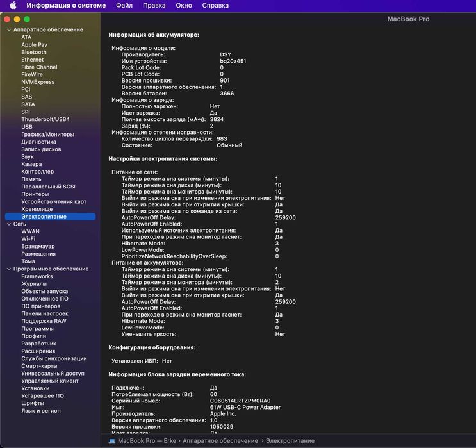This screenshot has height=448, width=476.
Task: Open the Файл menu
Action: (124, 5)
